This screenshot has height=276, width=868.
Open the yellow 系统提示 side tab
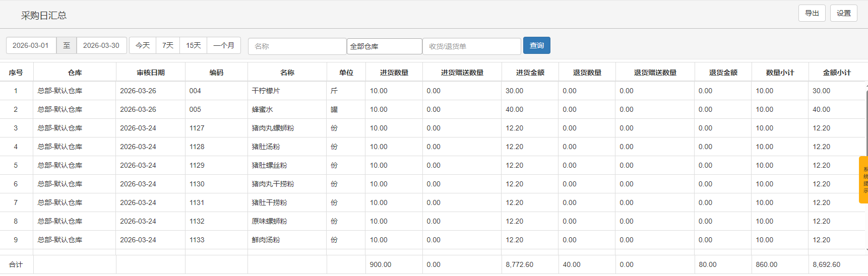(x=864, y=180)
